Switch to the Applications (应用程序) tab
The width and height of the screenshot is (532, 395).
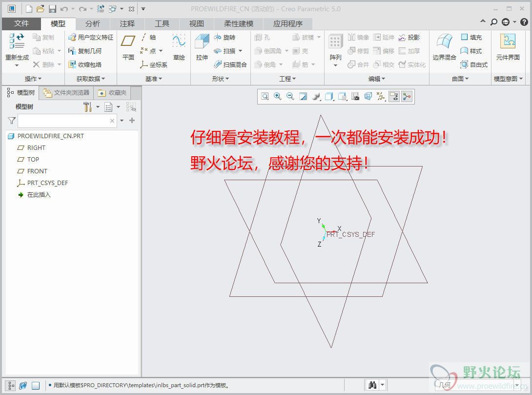tap(287, 23)
